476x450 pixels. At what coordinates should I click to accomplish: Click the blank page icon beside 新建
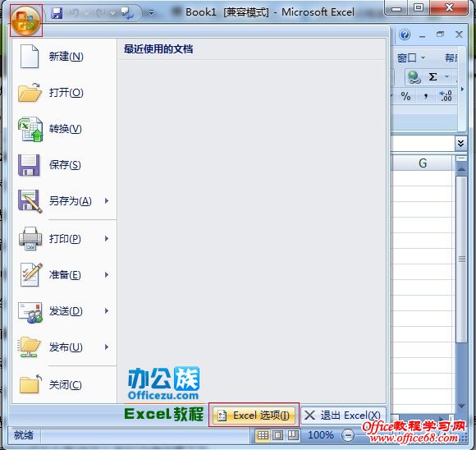point(30,56)
